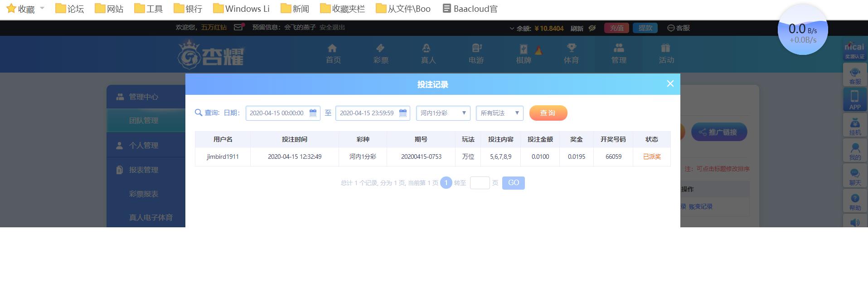Close the 投注记录 dialog
The image size is (868, 294).
670,83
